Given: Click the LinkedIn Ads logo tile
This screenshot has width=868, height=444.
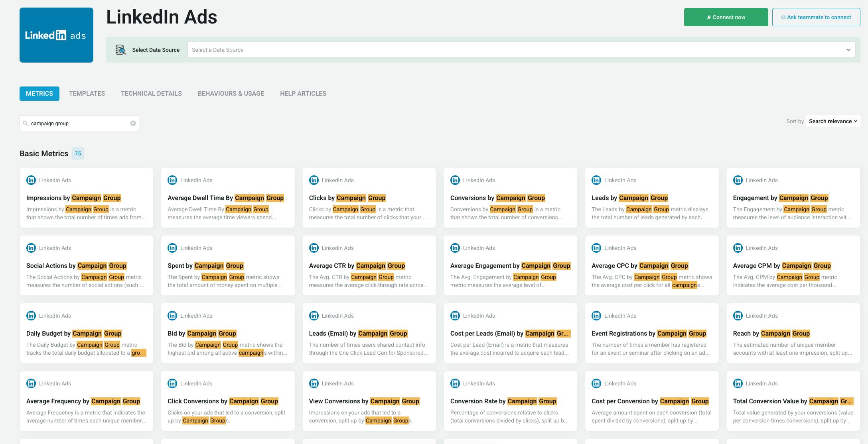Looking at the screenshot, I should (x=56, y=35).
